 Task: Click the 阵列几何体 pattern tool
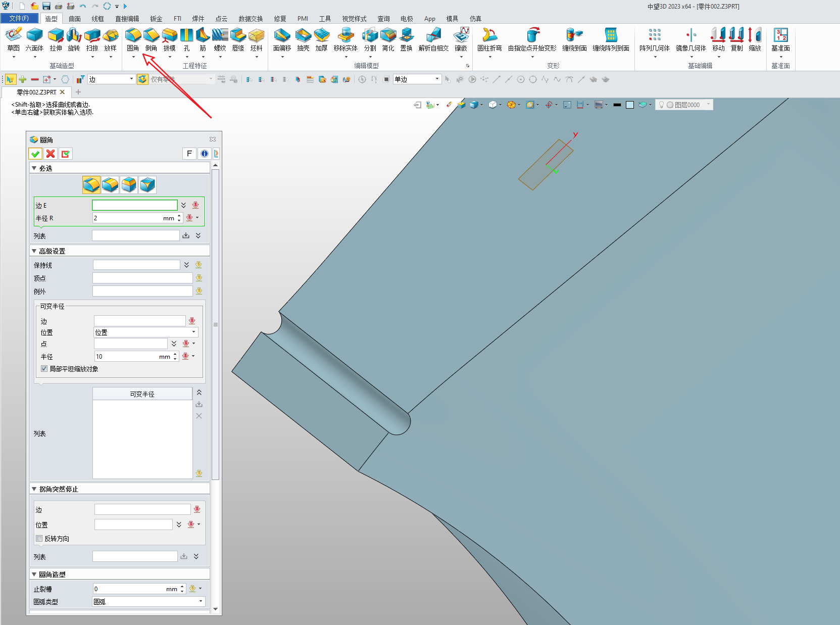pos(654,35)
